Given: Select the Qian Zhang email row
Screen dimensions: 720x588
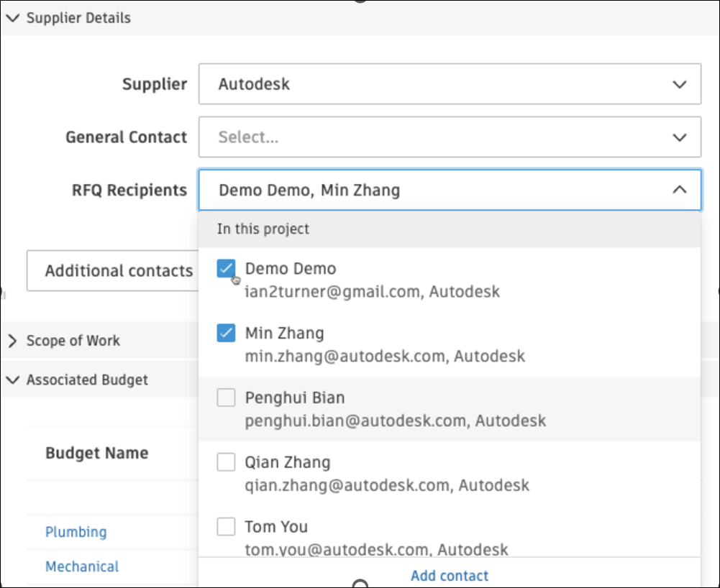Looking at the screenshot, I should (x=387, y=485).
